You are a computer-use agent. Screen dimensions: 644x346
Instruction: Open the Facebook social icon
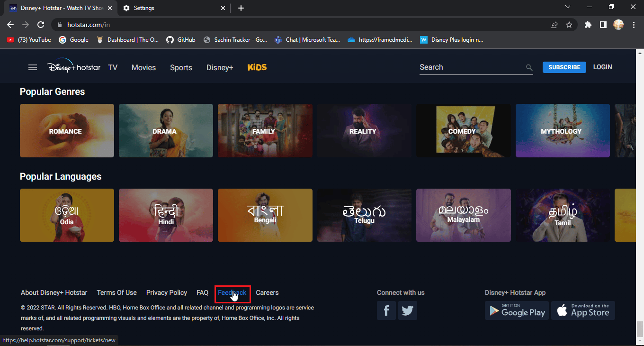(x=386, y=310)
